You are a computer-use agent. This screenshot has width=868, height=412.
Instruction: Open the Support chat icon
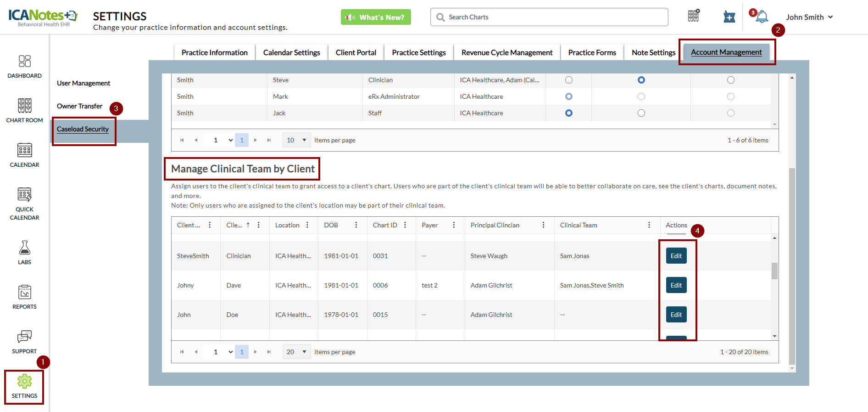point(24,341)
